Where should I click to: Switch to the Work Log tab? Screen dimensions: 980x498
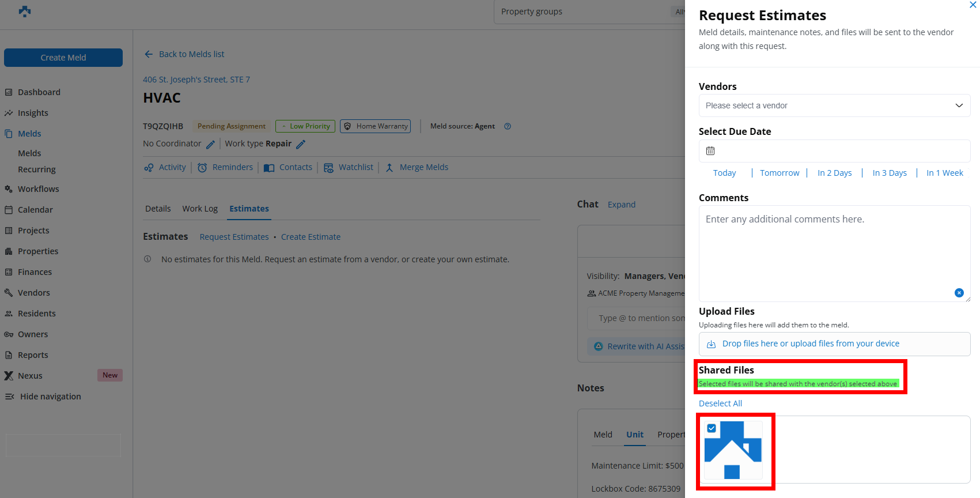point(200,209)
